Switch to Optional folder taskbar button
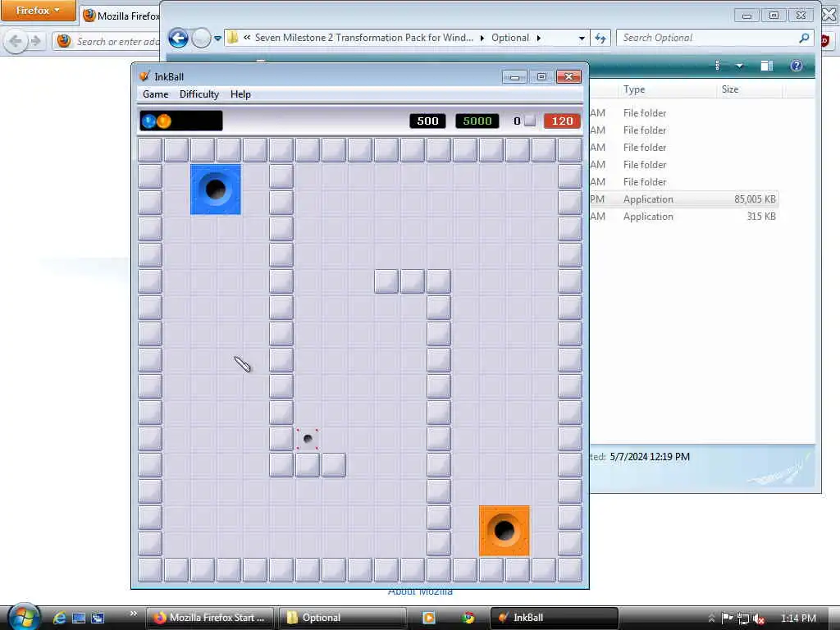Screen dimensions: 840x630 click(x=343, y=618)
